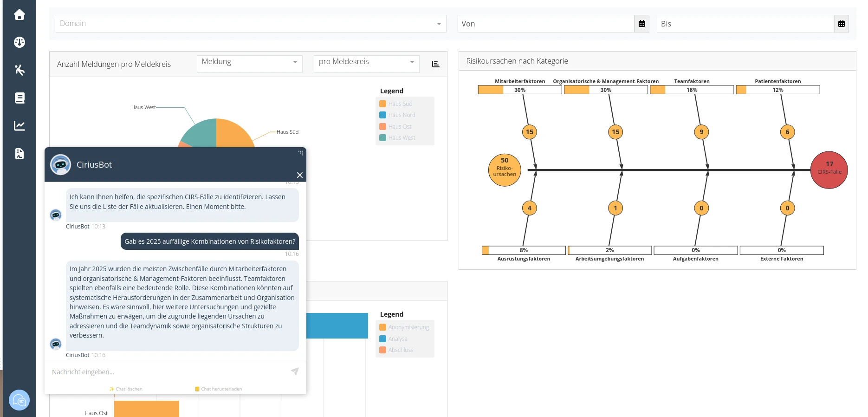Image resolution: width=868 pixels, height=417 pixels.
Task: Open the home icon in sidebar
Action: [x=19, y=15]
